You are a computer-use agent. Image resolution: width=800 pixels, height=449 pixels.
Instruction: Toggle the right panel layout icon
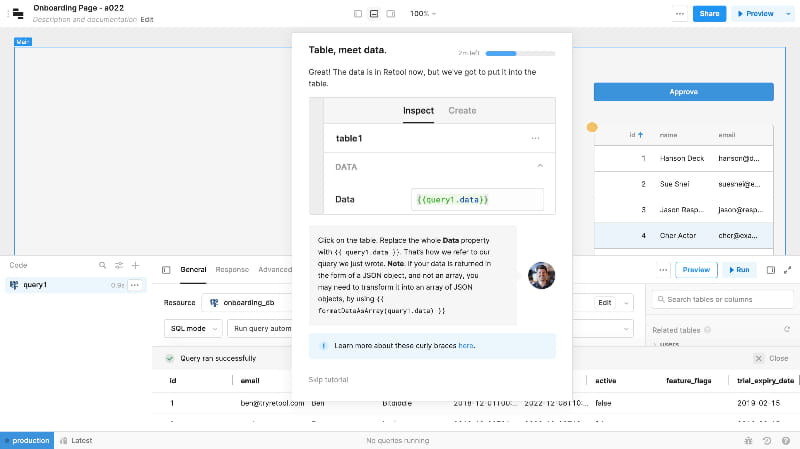click(x=390, y=14)
